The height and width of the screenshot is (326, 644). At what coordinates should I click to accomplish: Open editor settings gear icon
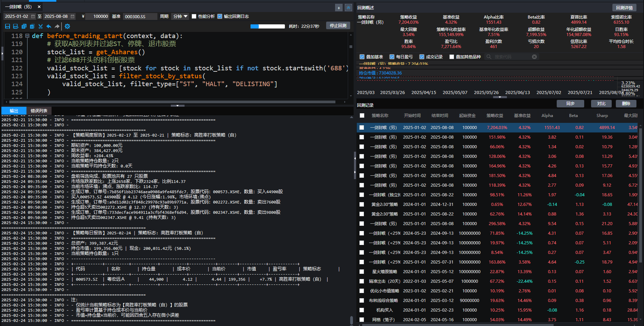click(x=67, y=26)
